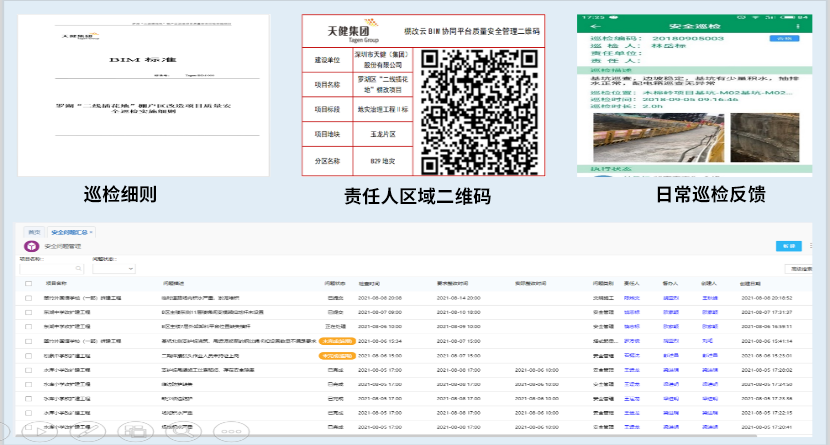
Task: Open the three-dots more options slideshow icon
Action: [x=231, y=432]
